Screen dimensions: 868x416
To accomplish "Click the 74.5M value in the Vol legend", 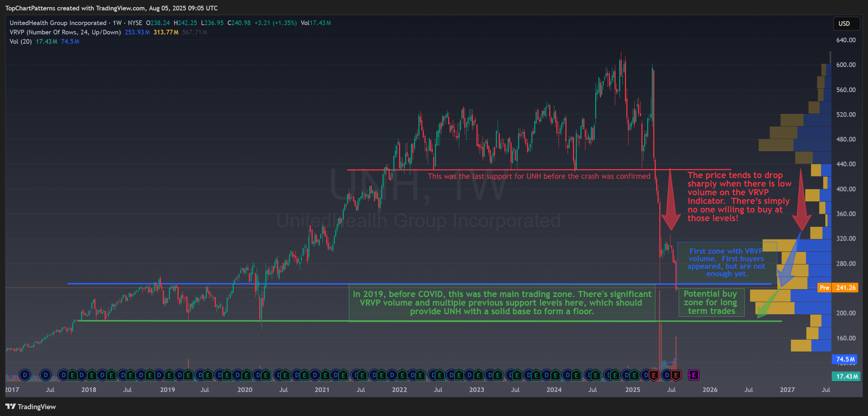I will [x=70, y=42].
